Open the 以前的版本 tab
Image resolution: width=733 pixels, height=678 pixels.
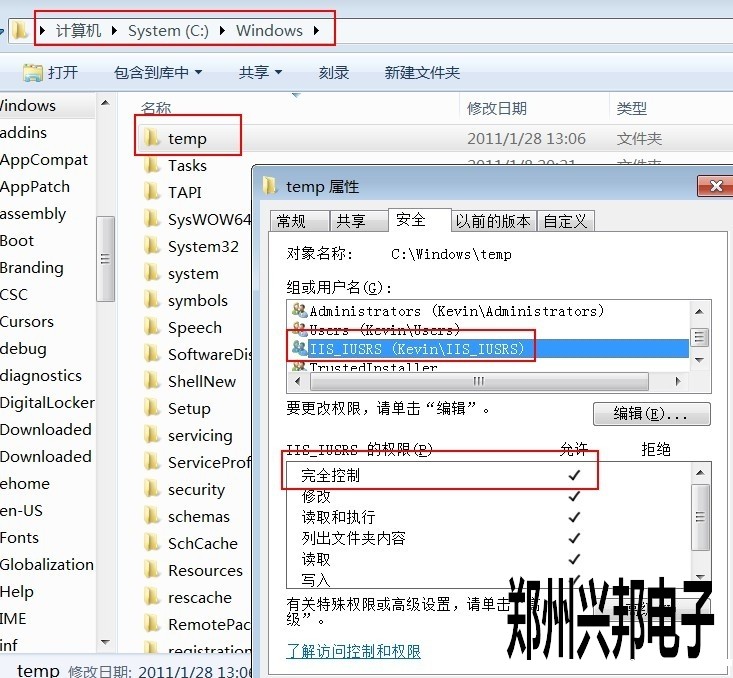tap(493, 221)
